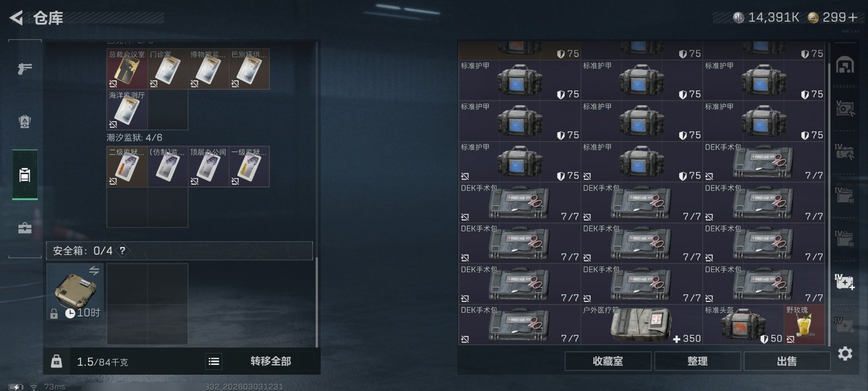Open the briefcase category in left sidebar

pyautogui.click(x=25, y=228)
